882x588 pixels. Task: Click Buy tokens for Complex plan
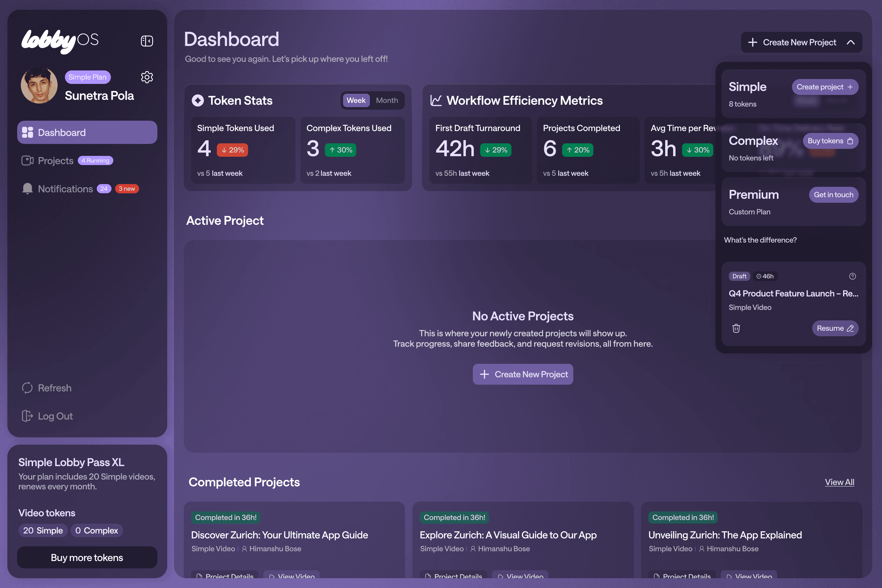pos(830,141)
